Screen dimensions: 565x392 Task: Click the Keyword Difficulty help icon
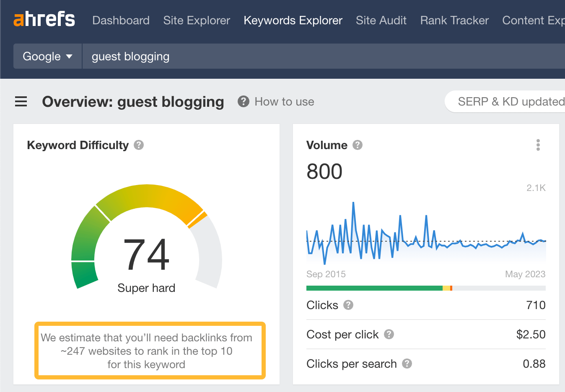coord(138,145)
